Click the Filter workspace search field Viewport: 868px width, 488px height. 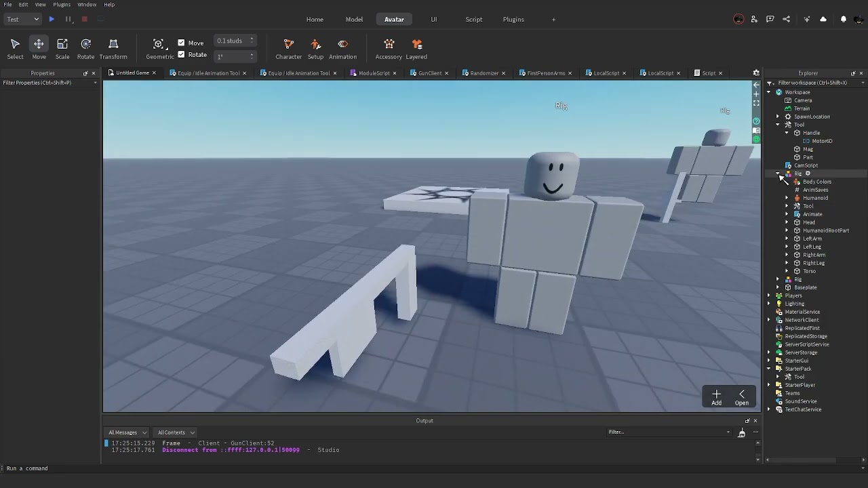point(815,83)
